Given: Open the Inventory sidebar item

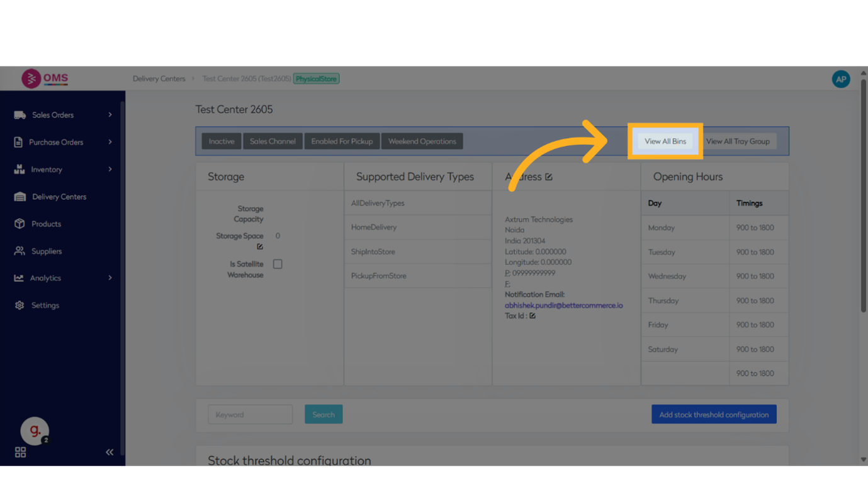Looking at the screenshot, I should pos(47,169).
